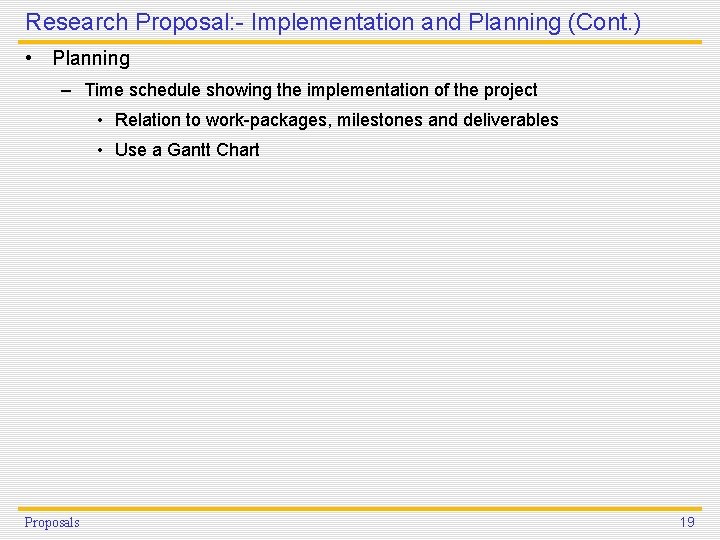
Task: Click the word 'work-packages' in the slide
Action: coord(264,120)
